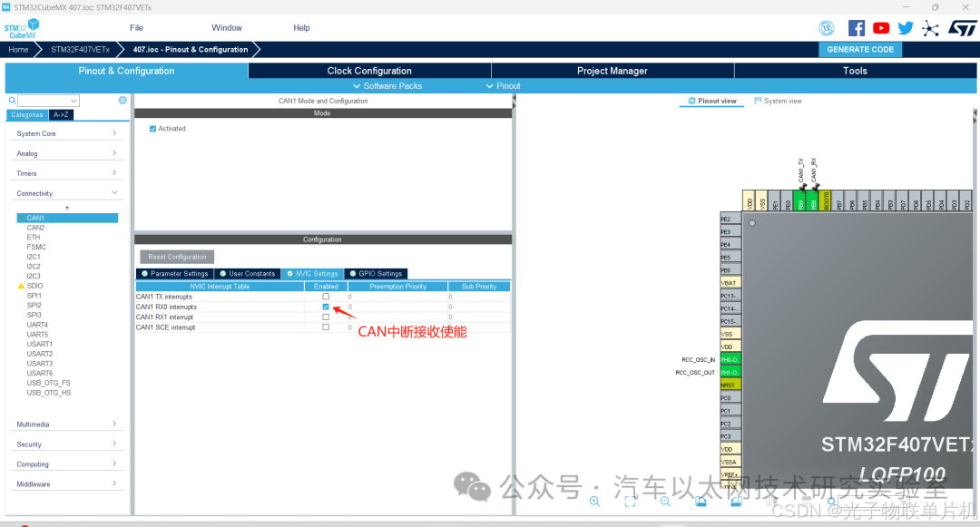The height and width of the screenshot is (527, 980).
Task: Click the settings gear beside the search bar
Action: click(x=122, y=100)
